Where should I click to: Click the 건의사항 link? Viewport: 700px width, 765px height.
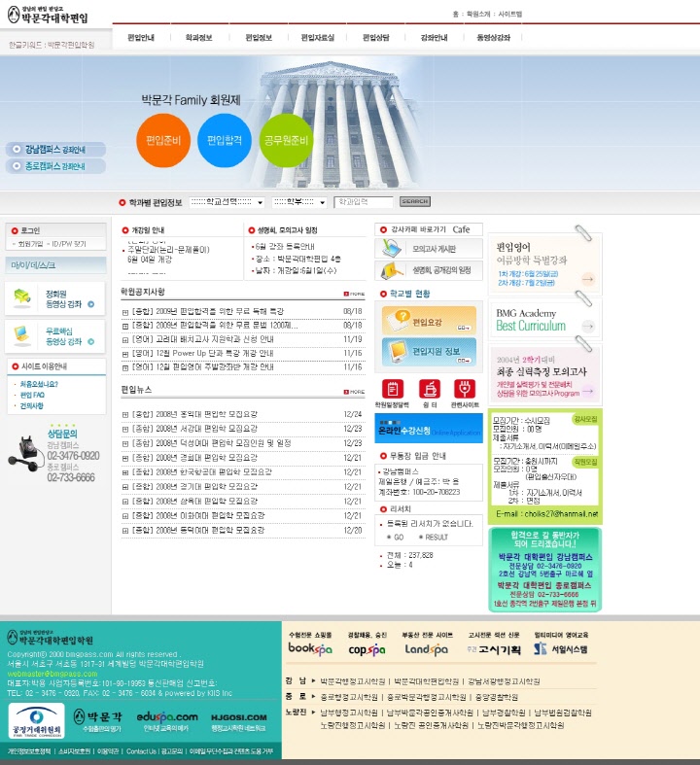(32, 406)
